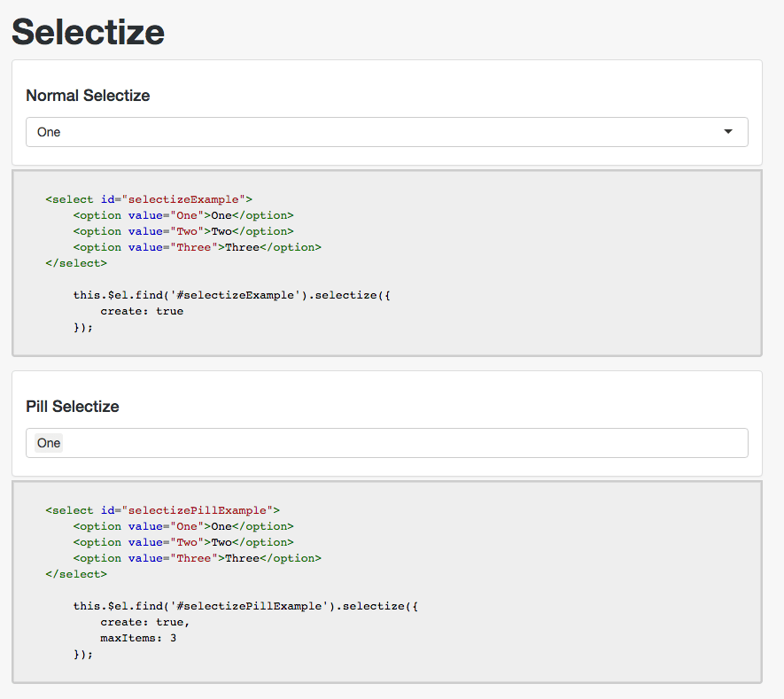784x699 pixels.
Task: Click option "Three" line in the first code block
Action: click(x=197, y=247)
